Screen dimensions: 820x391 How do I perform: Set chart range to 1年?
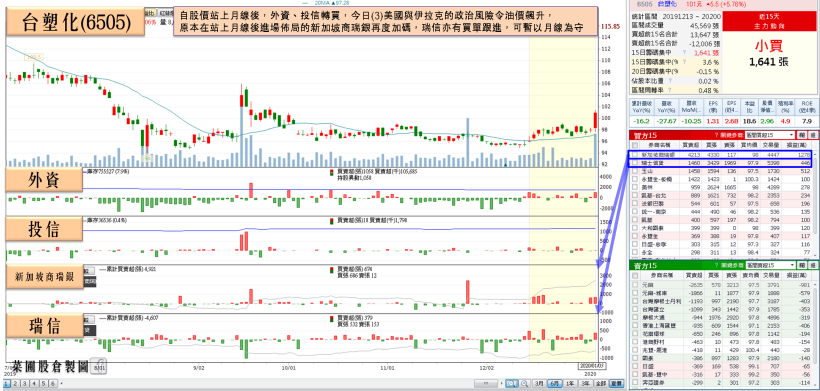570,383
